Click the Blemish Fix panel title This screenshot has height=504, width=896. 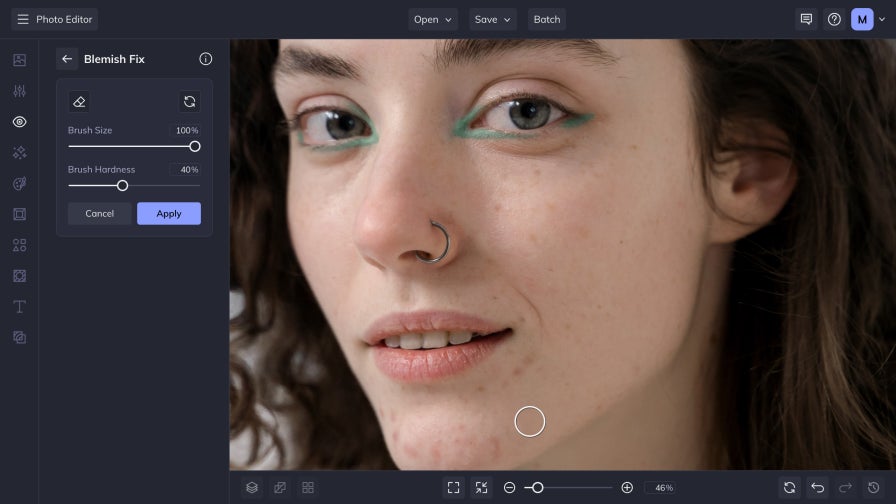pos(114,59)
